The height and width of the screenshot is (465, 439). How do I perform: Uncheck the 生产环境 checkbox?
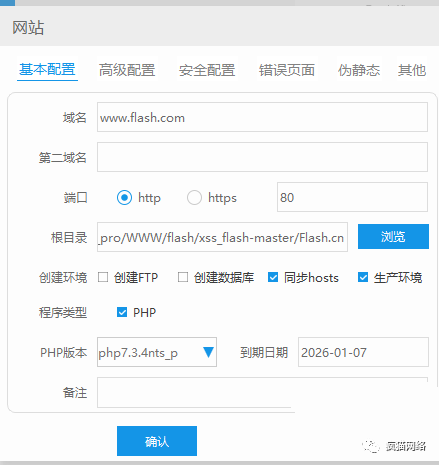[363, 277]
